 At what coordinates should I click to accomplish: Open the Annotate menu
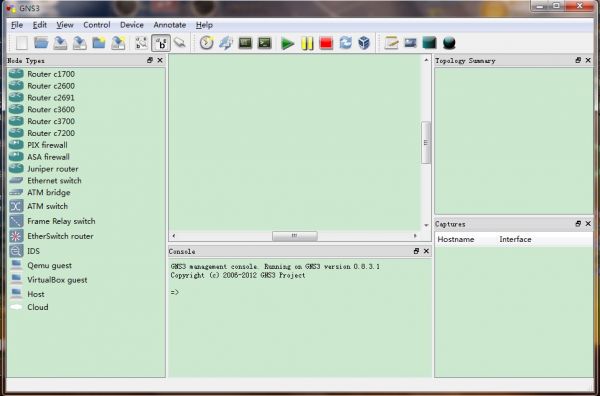170,25
